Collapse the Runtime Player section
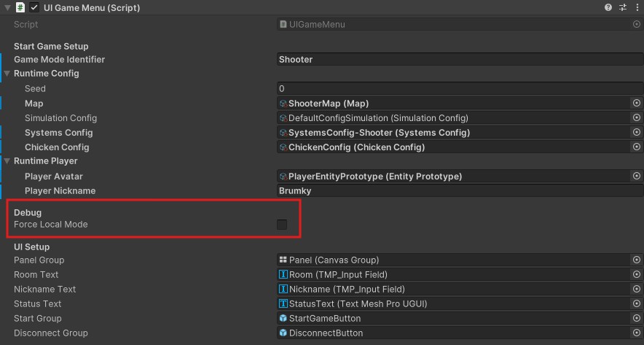Image resolution: width=644 pixels, height=345 pixels. (x=7, y=161)
